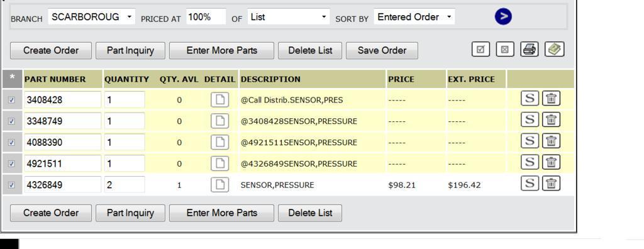Open the BRANCH dropdown showing SCARBOROUG

(92, 17)
